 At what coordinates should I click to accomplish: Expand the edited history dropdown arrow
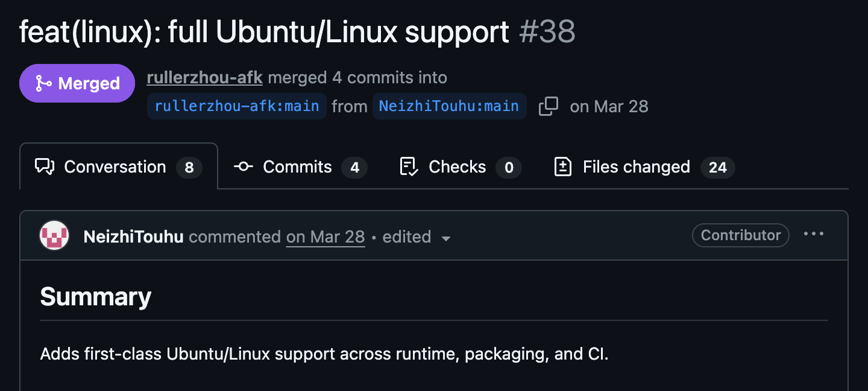click(446, 238)
